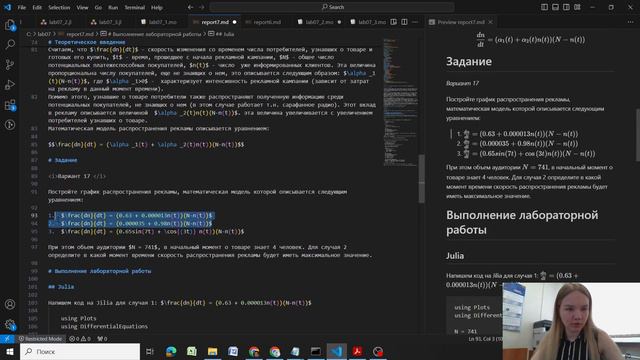Click '## Julia' heading in the editor
Screen dimensions: 640x360
61,287
